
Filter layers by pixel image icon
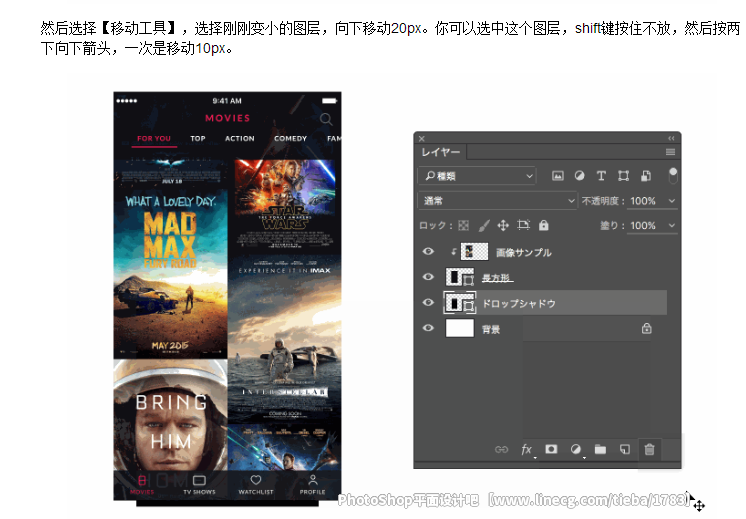point(558,176)
